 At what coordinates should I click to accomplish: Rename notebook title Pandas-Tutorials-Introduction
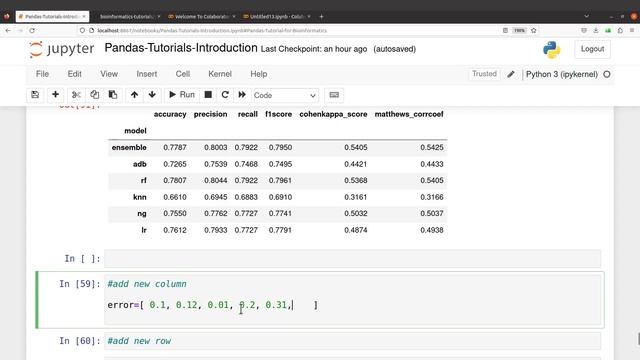(181, 48)
